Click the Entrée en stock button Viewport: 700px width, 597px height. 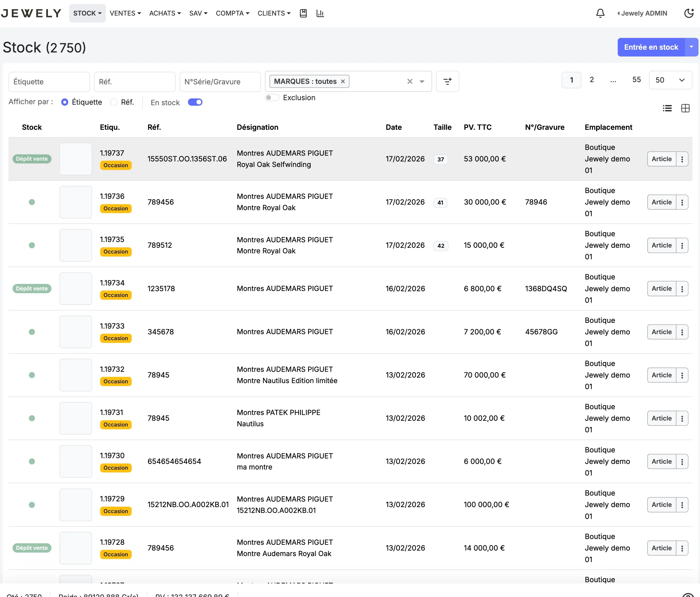click(x=651, y=47)
